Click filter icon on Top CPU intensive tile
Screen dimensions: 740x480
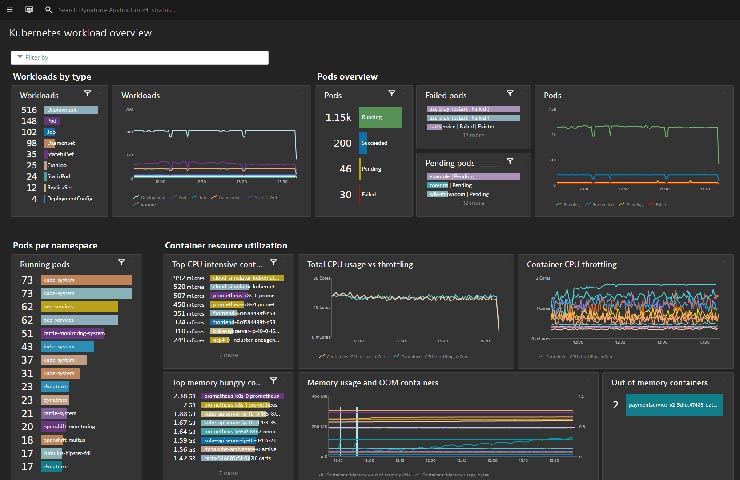click(274, 262)
